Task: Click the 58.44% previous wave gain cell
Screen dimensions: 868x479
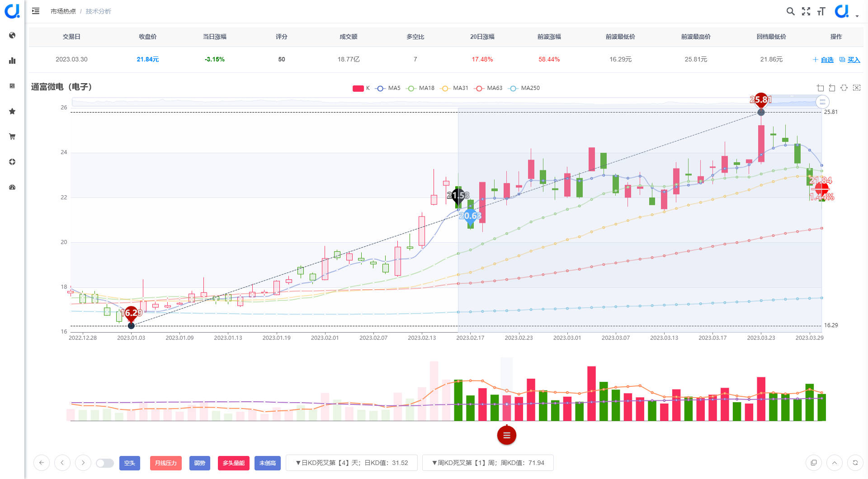Action: coord(549,59)
